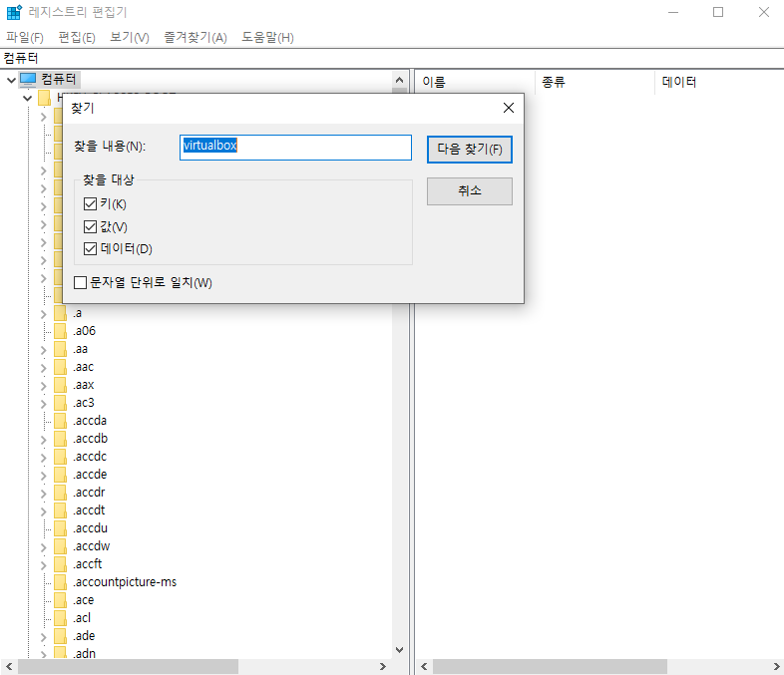The width and height of the screenshot is (784, 675).
Task: Click the folder icon of .ac3 key
Action: click(60, 403)
